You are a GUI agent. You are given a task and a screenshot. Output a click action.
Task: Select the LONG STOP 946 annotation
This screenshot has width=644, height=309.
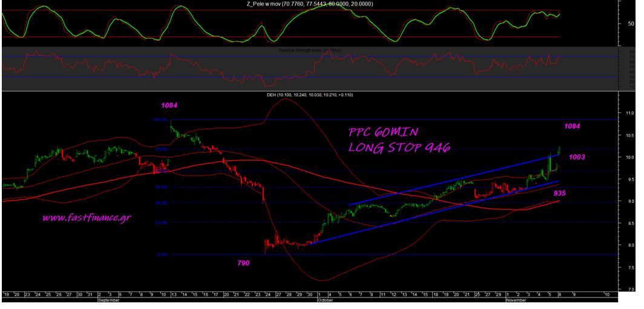click(x=399, y=148)
